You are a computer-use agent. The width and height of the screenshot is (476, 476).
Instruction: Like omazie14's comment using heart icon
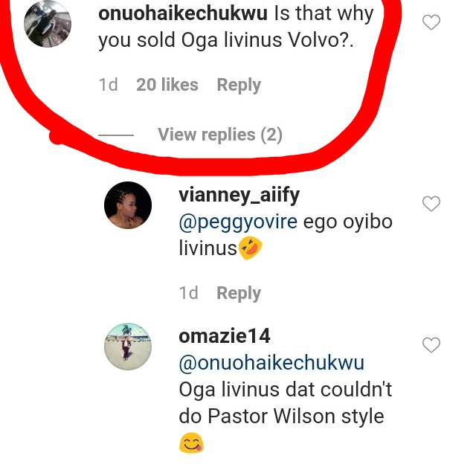pyautogui.click(x=431, y=344)
